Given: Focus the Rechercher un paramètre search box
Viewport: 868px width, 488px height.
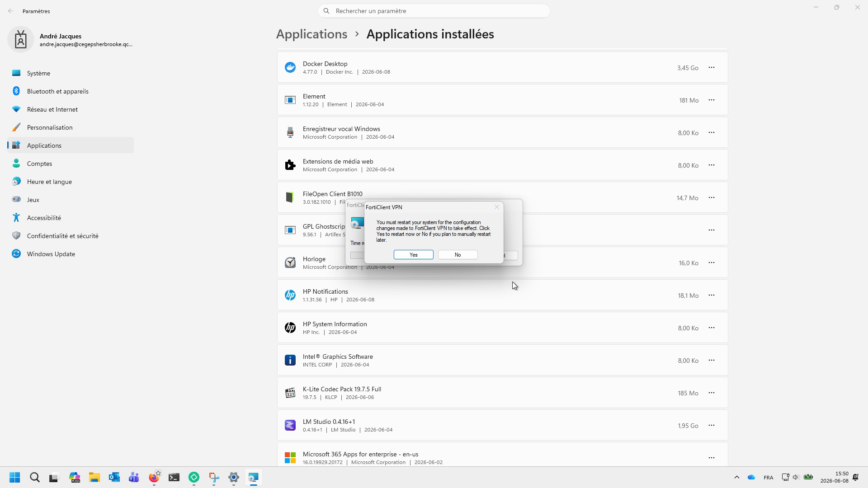Looking at the screenshot, I should tap(434, 11).
